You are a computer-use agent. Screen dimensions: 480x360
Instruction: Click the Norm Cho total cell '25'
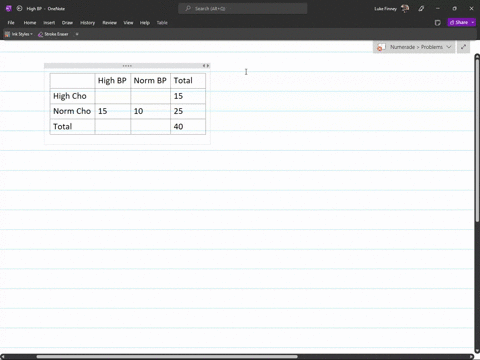click(x=188, y=111)
